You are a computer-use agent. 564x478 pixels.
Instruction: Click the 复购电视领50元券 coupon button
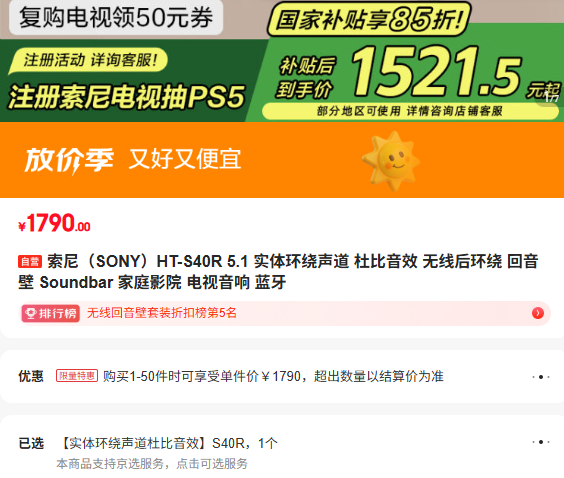click(x=116, y=17)
